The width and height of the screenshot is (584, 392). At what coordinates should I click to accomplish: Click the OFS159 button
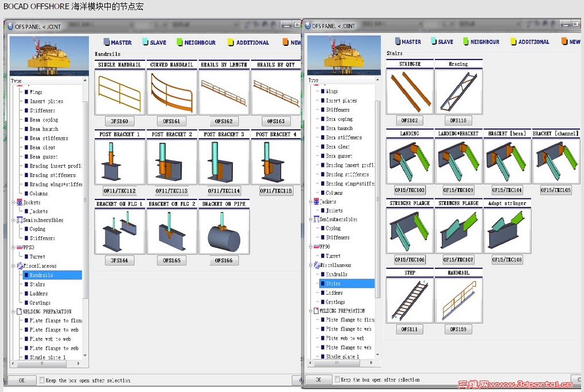(458, 329)
